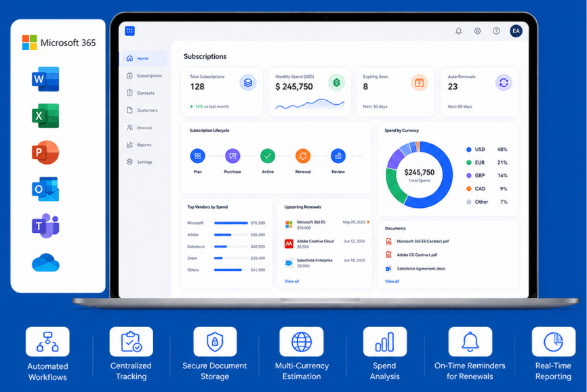The image size is (587, 392).
Task: Open Subscriptions in the sidebar
Action: (x=144, y=76)
